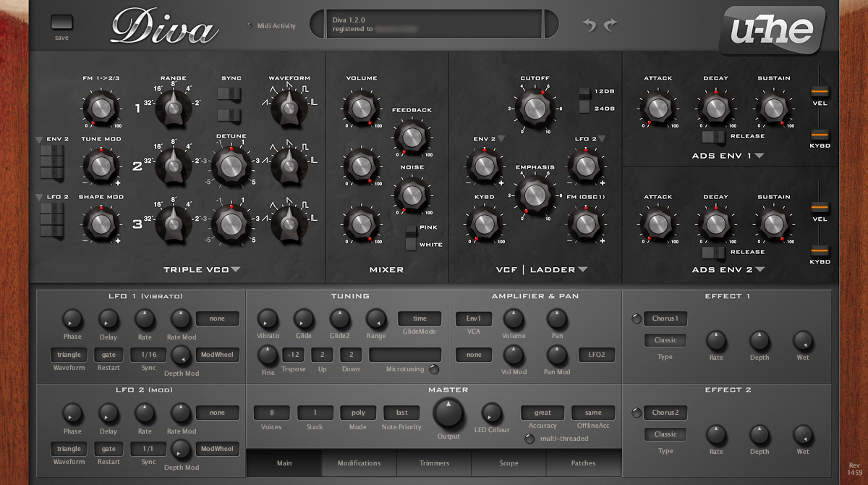Screen dimensions: 868x485
Task: Click the LED Colour knob
Action: (491, 413)
